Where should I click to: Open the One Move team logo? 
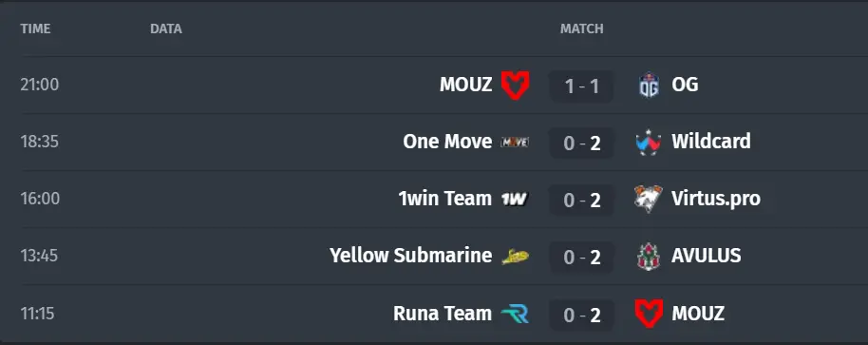pos(515,143)
